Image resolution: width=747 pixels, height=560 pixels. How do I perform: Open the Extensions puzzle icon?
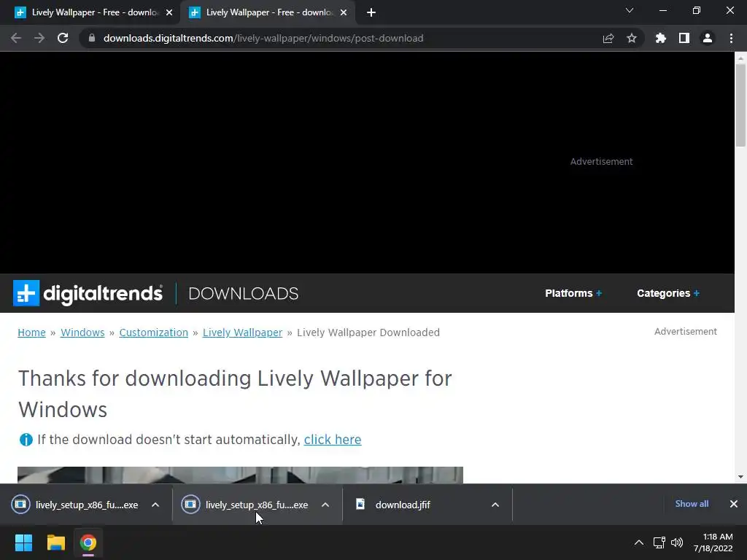point(661,38)
